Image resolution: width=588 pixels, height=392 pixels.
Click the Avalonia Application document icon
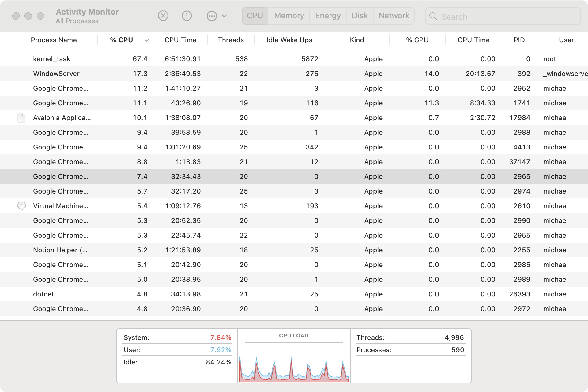click(21, 118)
